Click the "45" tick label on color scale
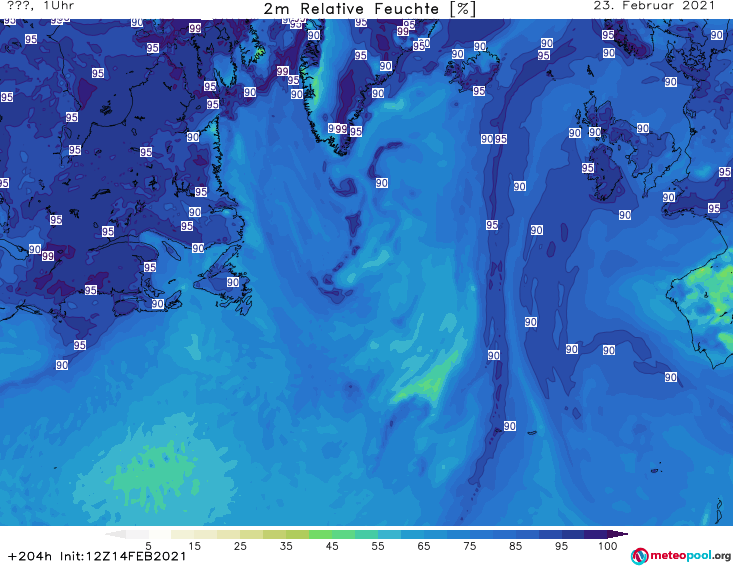This screenshot has width=733, height=566. click(x=332, y=546)
